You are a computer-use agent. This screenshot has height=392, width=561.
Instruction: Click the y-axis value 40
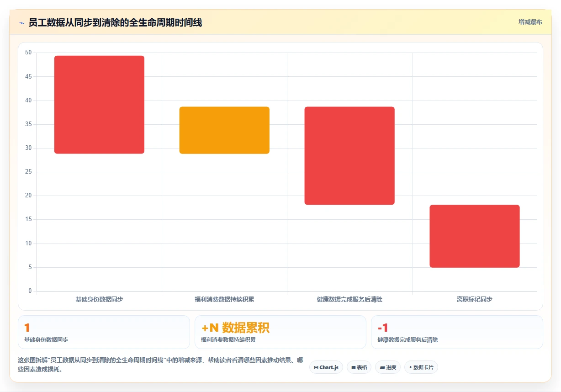point(28,101)
